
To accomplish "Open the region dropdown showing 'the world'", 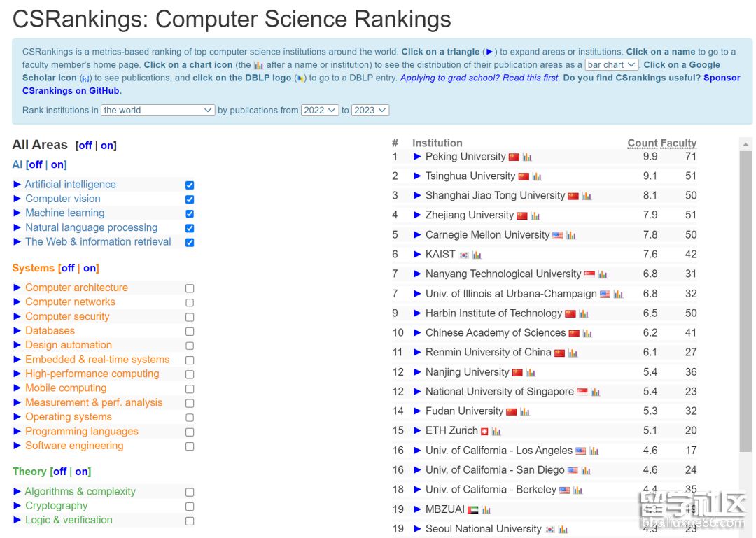I will pyautogui.click(x=157, y=111).
